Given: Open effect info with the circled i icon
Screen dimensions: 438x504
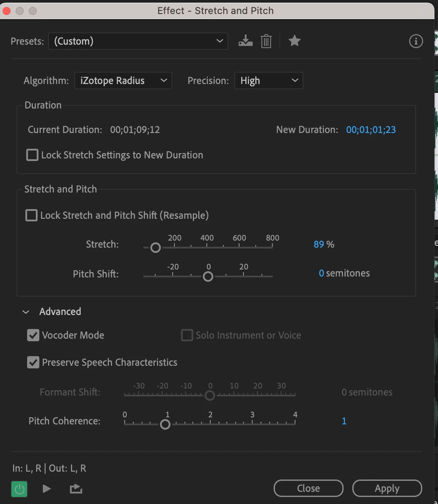Looking at the screenshot, I should [416, 41].
